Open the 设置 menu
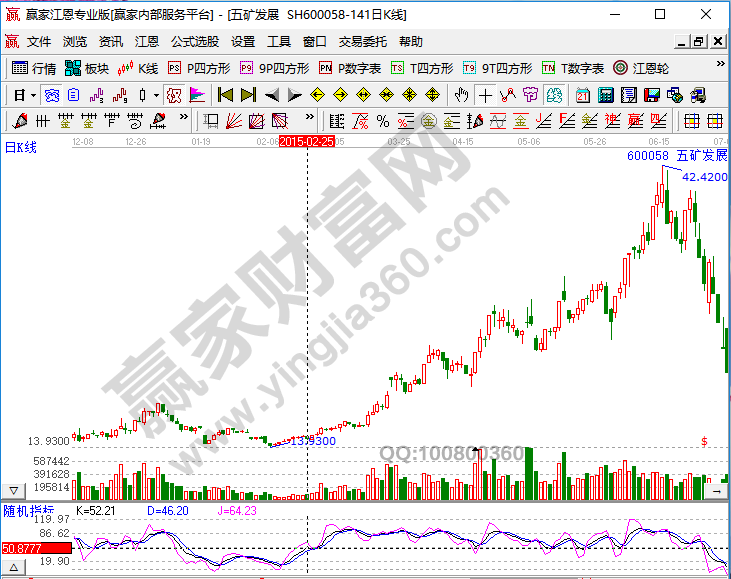This screenshot has width=731, height=579. [243, 42]
